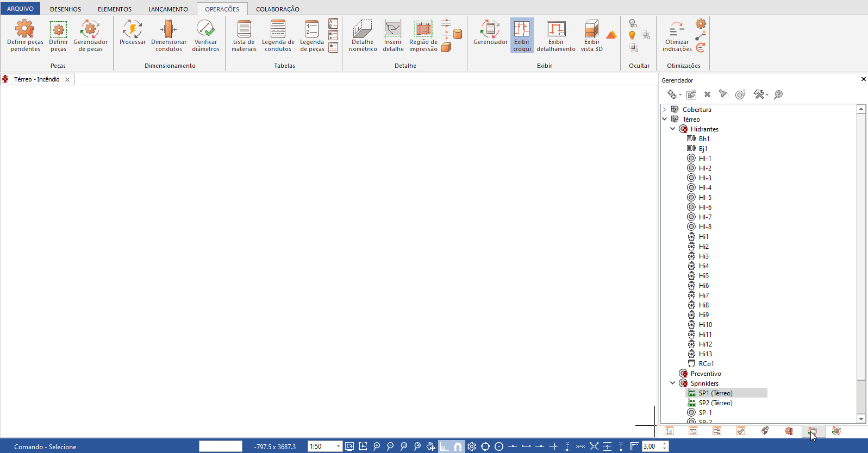Click the orange lightbulb in Ocultar
The height and width of the screenshot is (453, 868).
point(632,35)
